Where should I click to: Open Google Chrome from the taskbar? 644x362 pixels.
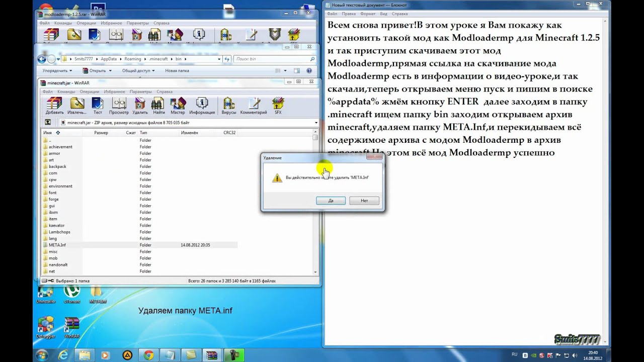coord(148,355)
